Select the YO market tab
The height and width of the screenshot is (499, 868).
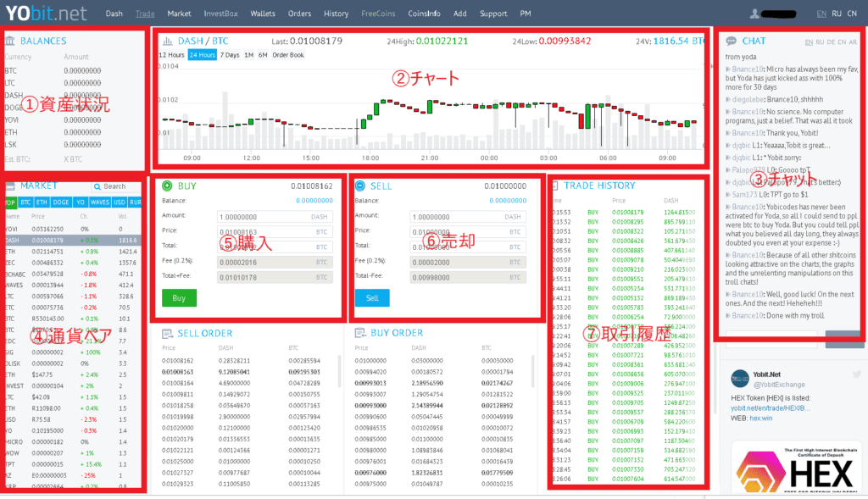click(81, 202)
